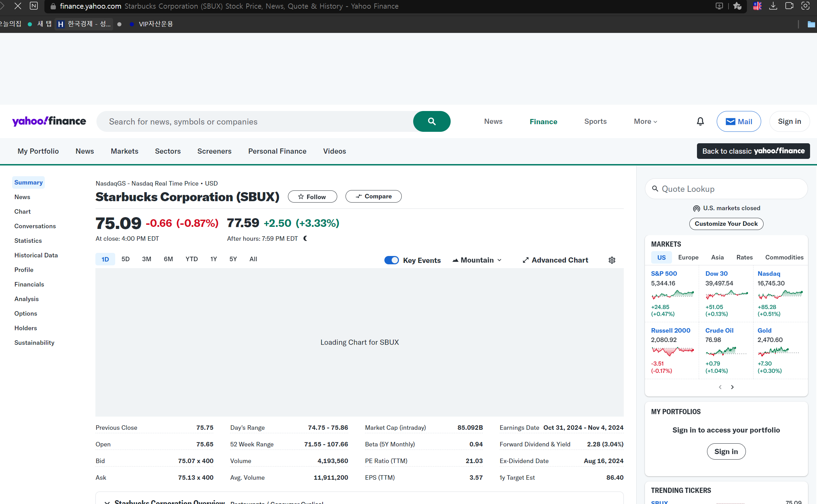Open My Portfolio in navigation bar

click(38, 151)
